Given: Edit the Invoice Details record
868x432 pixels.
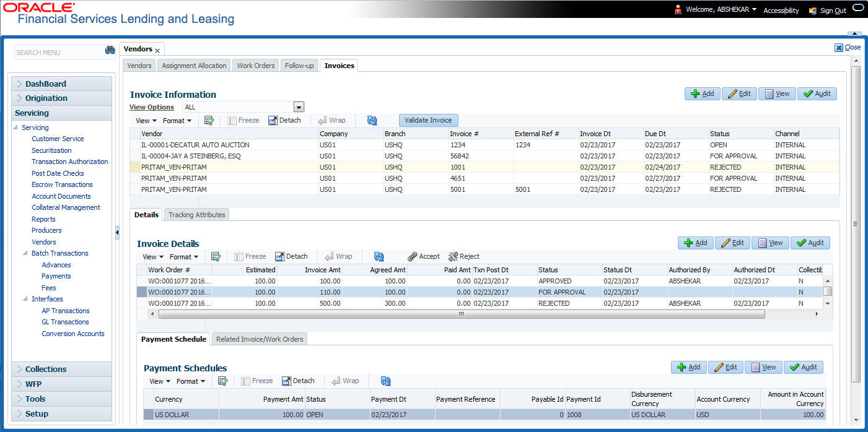Looking at the screenshot, I should [732, 243].
